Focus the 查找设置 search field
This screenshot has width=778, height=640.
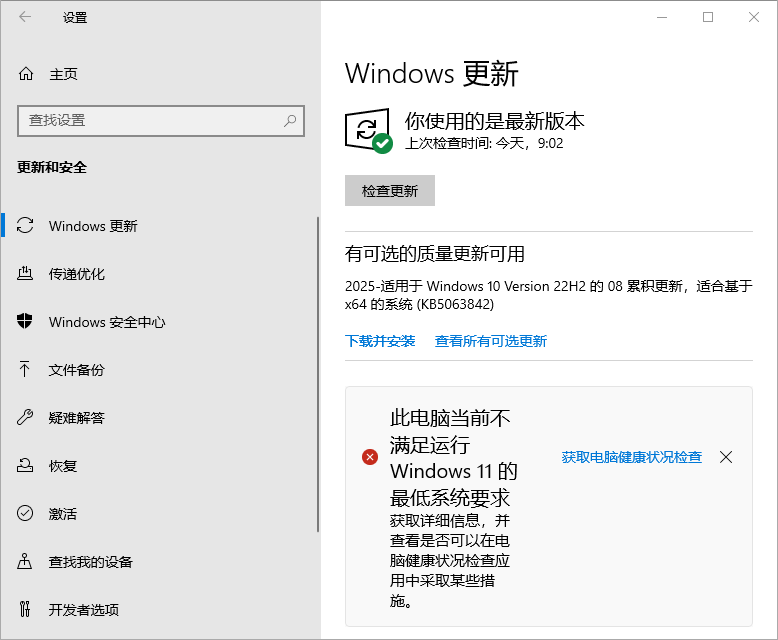(x=161, y=121)
